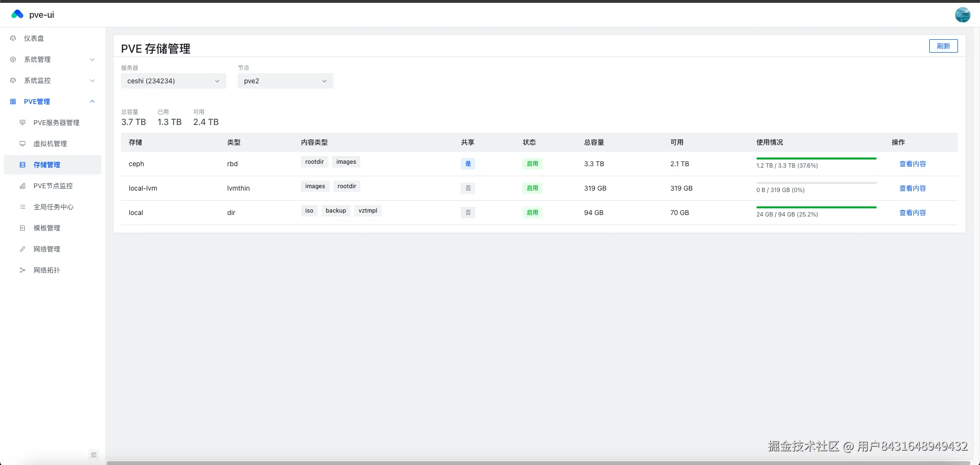Click the rootdir tag in ceph row
This screenshot has height=465, width=980.
314,162
